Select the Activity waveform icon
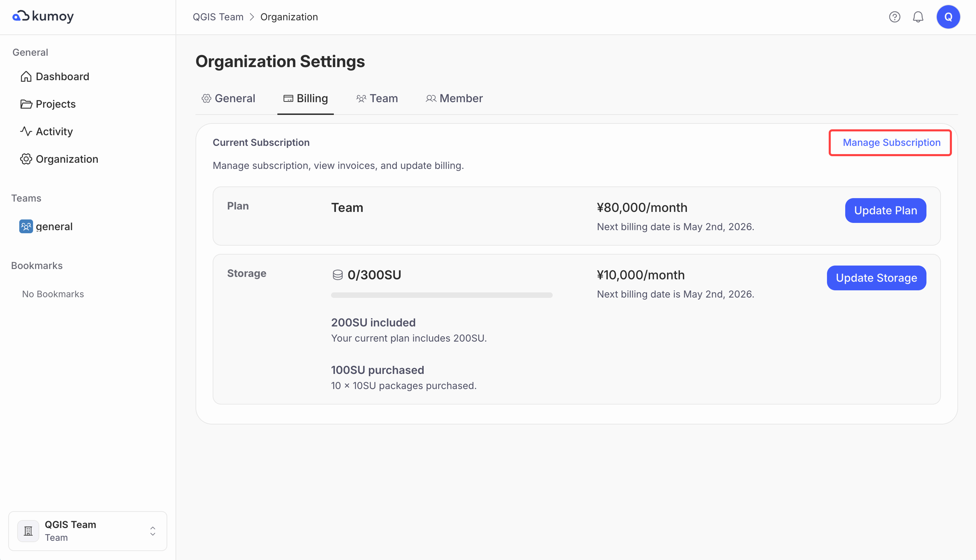The image size is (976, 560). click(26, 131)
